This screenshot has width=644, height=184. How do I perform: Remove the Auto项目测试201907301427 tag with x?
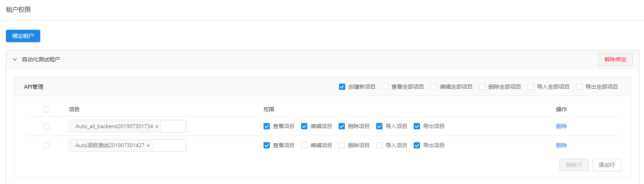click(x=148, y=146)
